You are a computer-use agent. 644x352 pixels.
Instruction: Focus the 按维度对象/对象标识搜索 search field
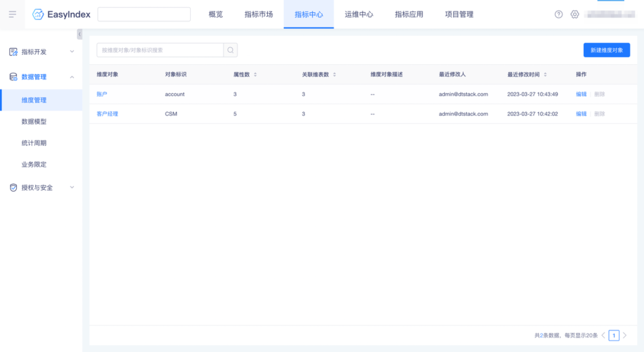click(x=160, y=50)
